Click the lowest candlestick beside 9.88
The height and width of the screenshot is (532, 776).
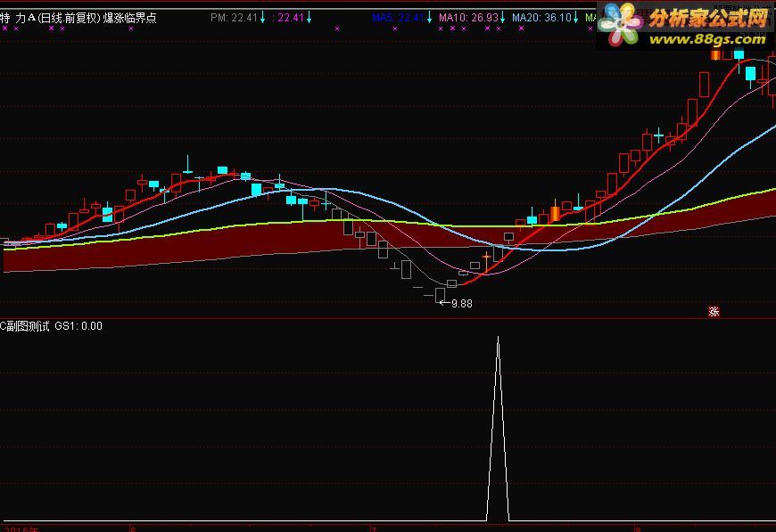point(440,295)
